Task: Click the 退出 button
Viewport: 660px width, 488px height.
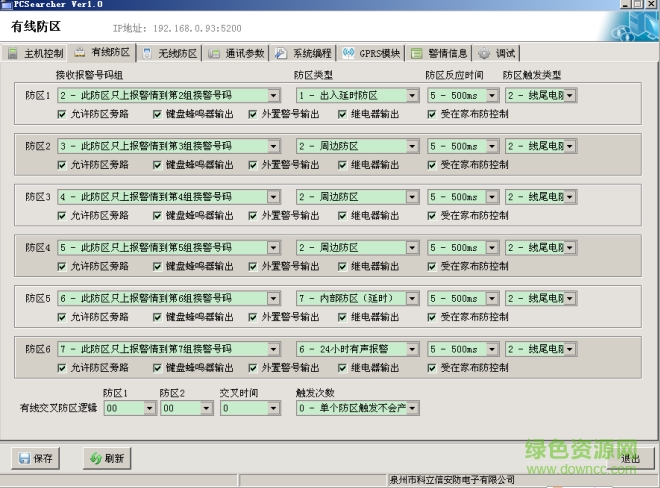Action: pyautogui.click(x=630, y=458)
